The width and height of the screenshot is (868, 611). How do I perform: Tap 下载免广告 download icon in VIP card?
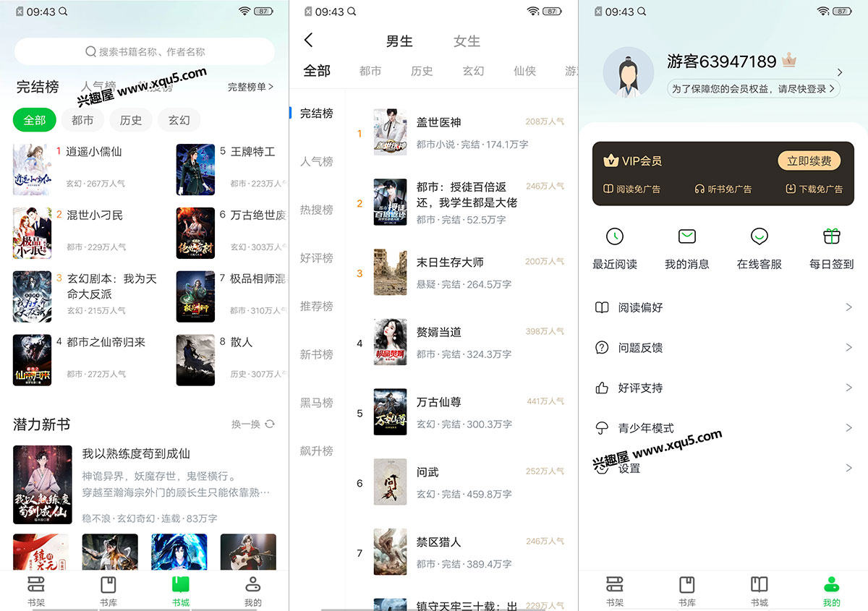tap(791, 189)
